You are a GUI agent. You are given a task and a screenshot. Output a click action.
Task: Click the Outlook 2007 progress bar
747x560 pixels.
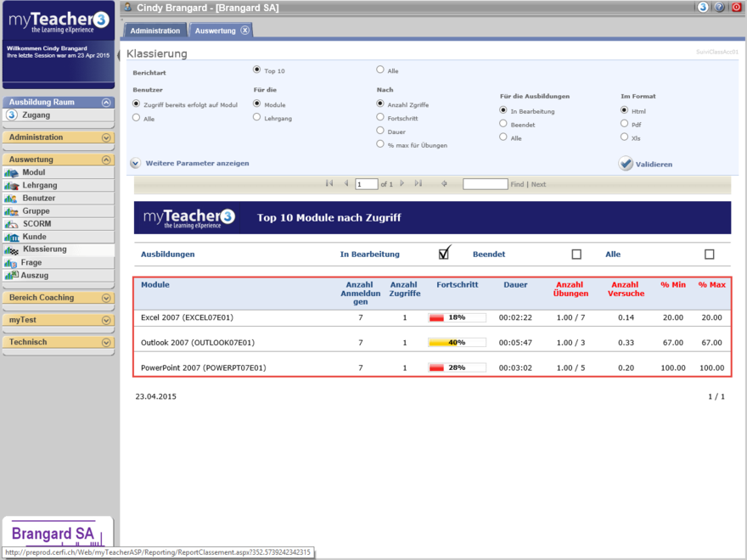click(457, 343)
